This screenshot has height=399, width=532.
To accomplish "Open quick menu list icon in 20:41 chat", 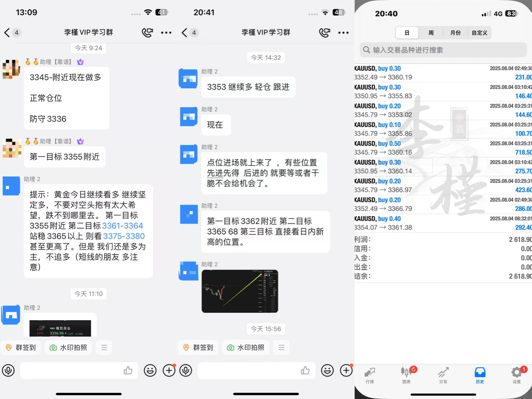I will pyautogui.click(x=282, y=347).
